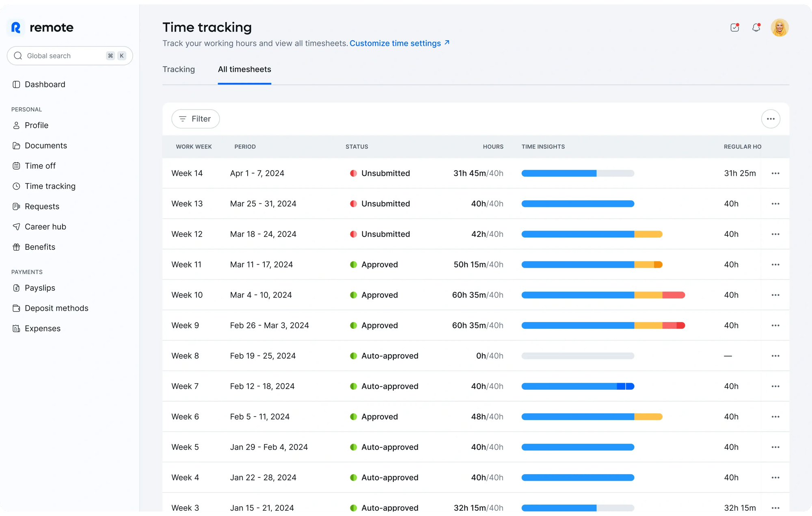Open the overflow menu above the table

click(x=771, y=119)
